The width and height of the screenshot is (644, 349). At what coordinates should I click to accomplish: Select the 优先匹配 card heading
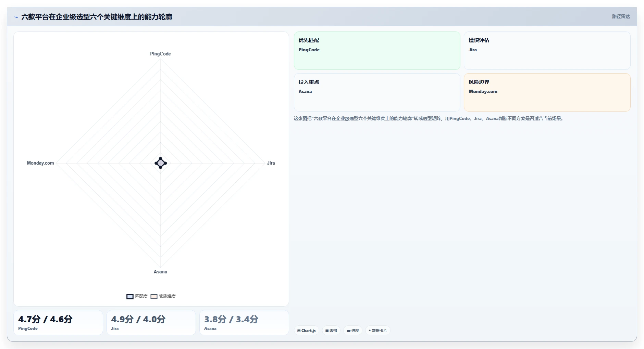click(x=309, y=40)
